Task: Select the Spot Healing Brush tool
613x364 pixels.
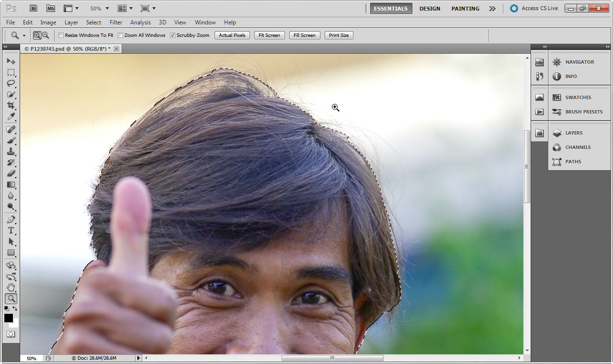Action: pyautogui.click(x=11, y=129)
